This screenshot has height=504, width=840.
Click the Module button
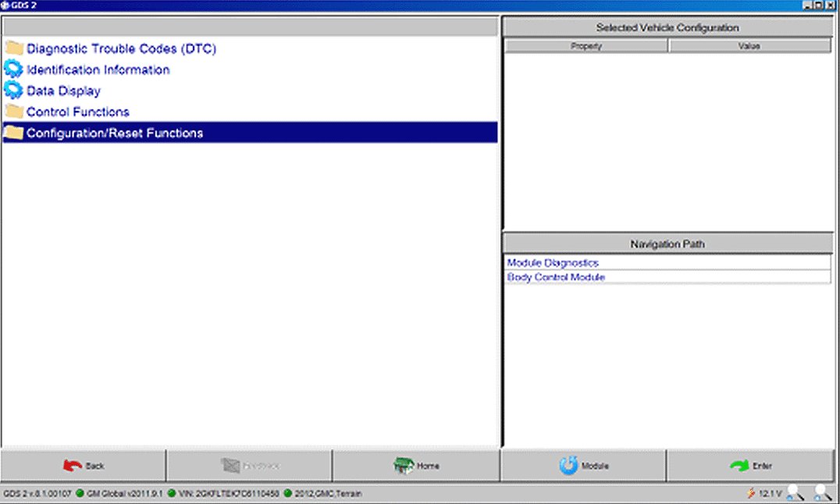coord(583,466)
